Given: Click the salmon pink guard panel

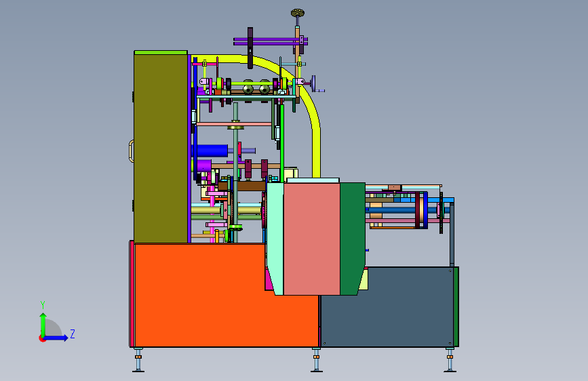Looking at the screenshot, I should point(311,239).
